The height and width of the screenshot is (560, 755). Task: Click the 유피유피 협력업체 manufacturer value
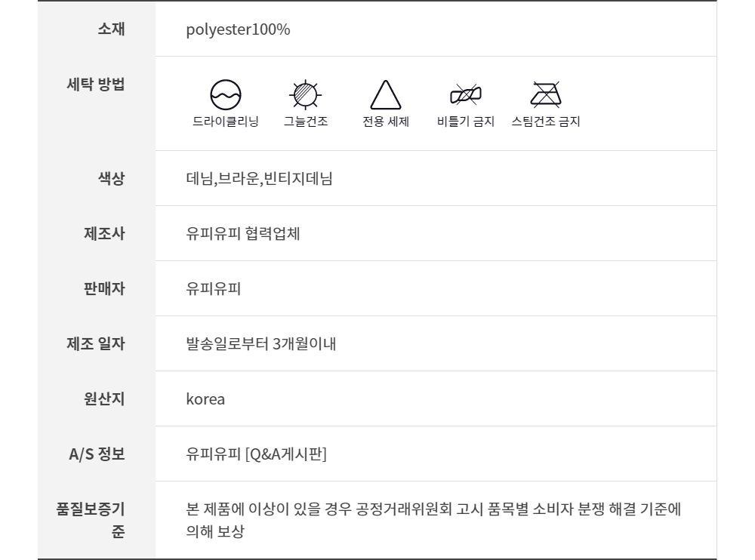click(x=243, y=233)
